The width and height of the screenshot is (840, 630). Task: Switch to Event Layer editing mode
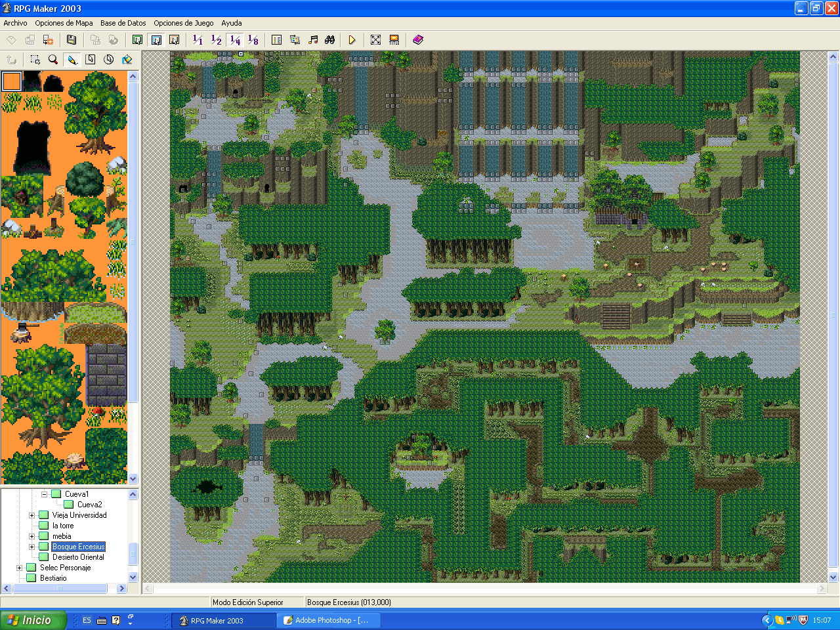[174, 40]
